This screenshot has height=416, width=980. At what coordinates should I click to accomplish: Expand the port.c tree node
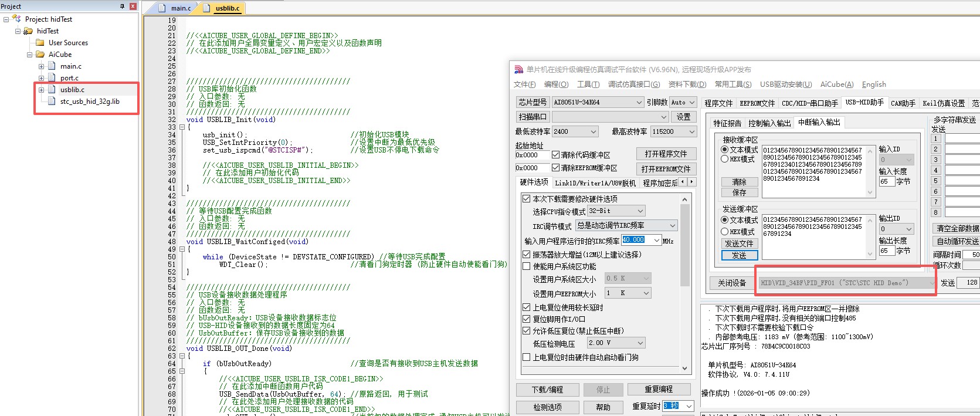(x=41, y=78)
